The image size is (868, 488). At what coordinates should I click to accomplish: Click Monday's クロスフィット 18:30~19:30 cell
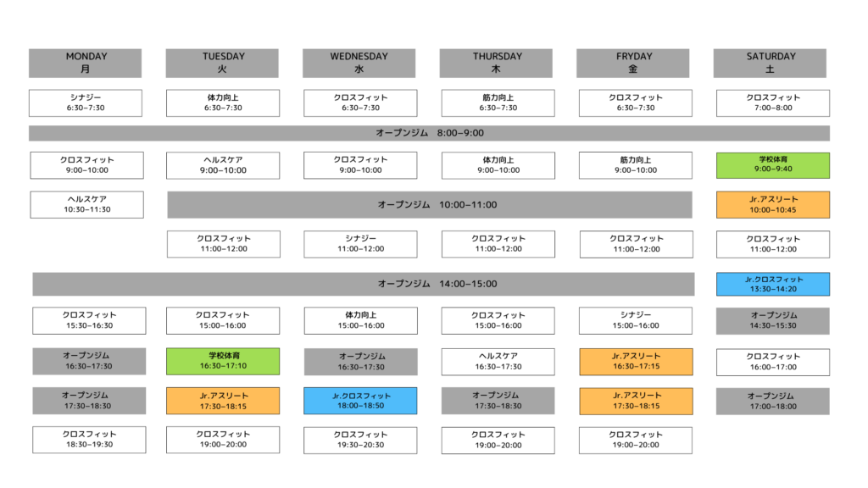coord(89,440)
